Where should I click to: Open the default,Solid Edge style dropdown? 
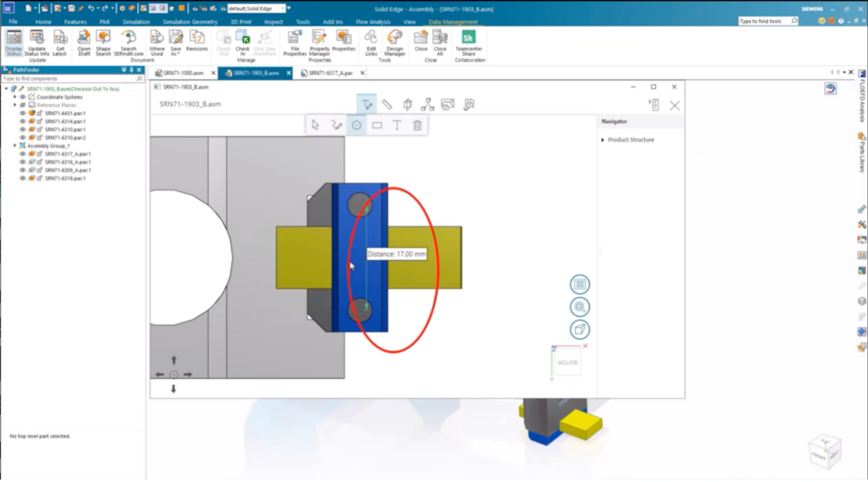(288, 8)
